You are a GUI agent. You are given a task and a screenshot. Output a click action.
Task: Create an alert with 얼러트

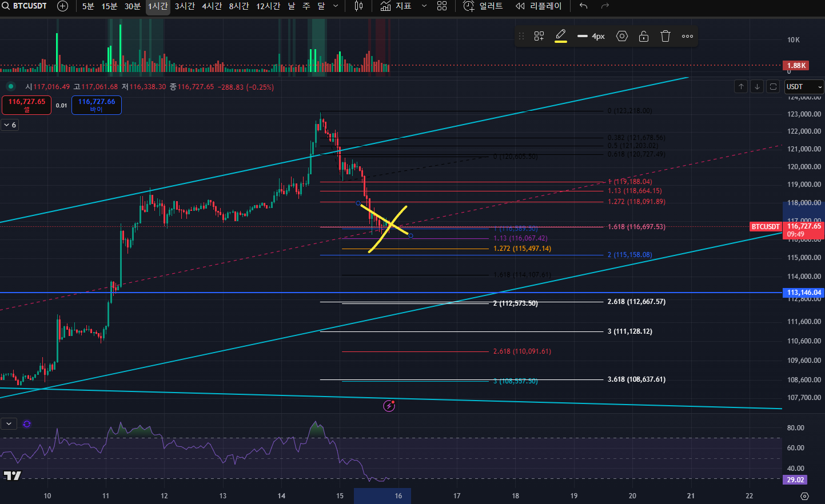pos(483,6)
